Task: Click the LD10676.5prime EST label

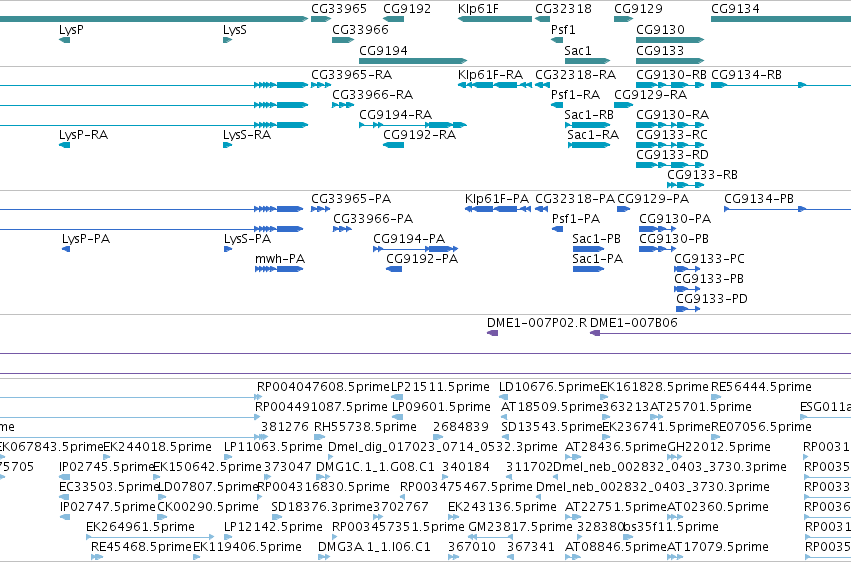Action: tap(549, 387)
